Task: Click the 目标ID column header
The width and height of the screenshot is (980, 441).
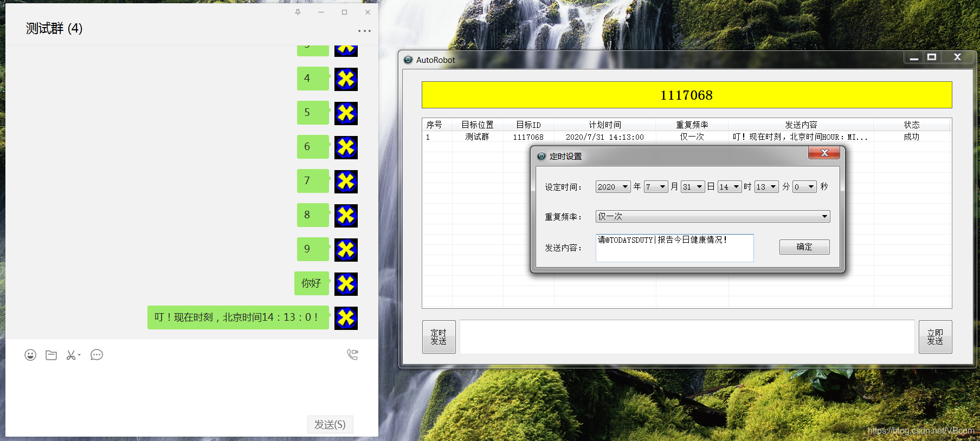Action: coord(528,125)
